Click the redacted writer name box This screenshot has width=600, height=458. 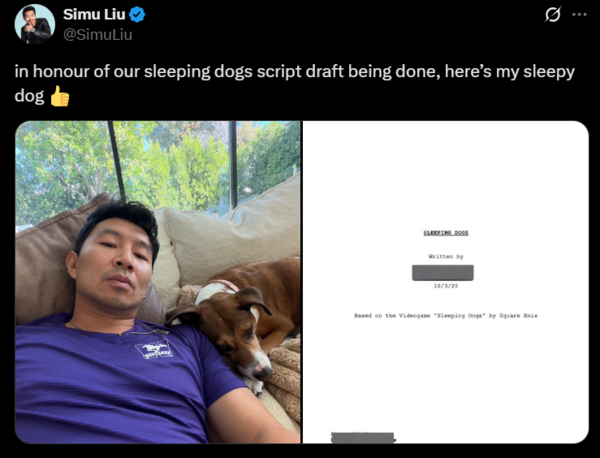pyautogui.click(x=443, y=273)
